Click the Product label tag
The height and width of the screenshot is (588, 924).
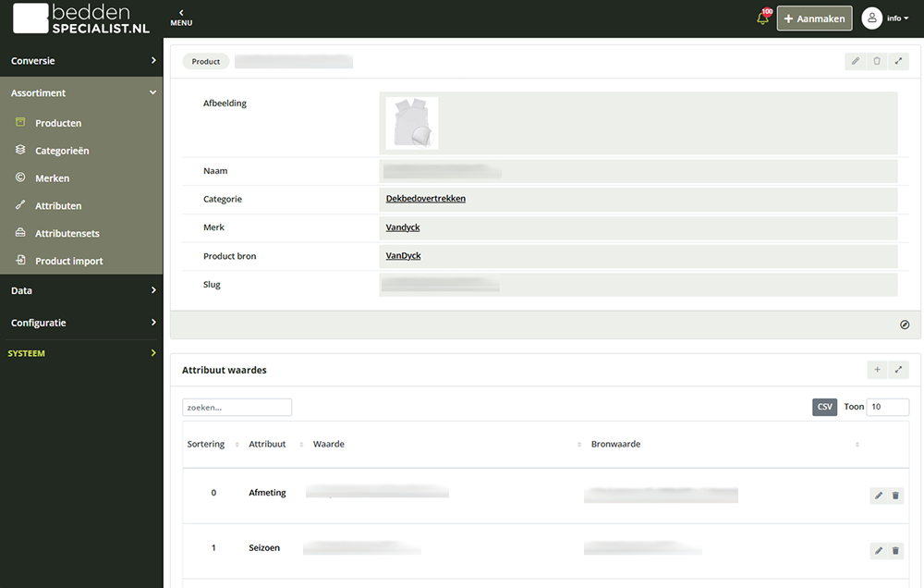[206, 61]
